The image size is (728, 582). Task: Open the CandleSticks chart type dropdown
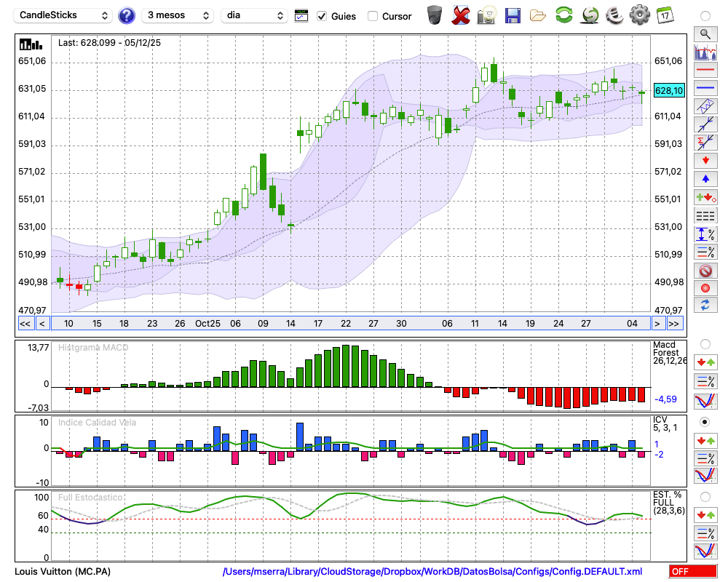coord(64,15)
